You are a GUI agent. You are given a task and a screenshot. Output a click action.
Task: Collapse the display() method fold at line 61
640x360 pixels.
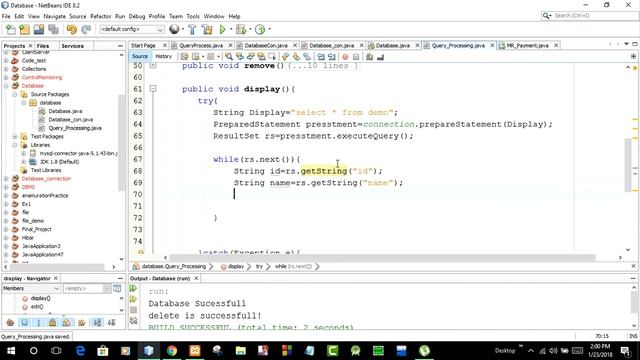[153, 88]
